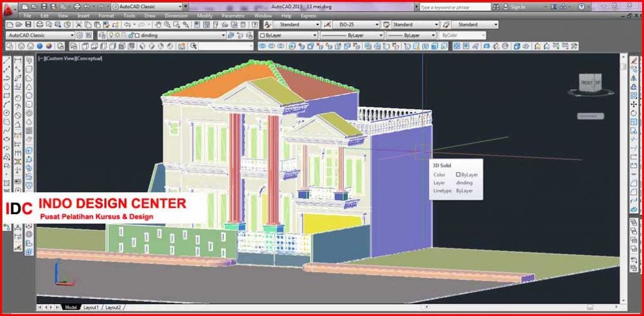The width and height of the screenshot is (644, 316).
Task: Select the Circle draw tool
Action: [6, 112]
